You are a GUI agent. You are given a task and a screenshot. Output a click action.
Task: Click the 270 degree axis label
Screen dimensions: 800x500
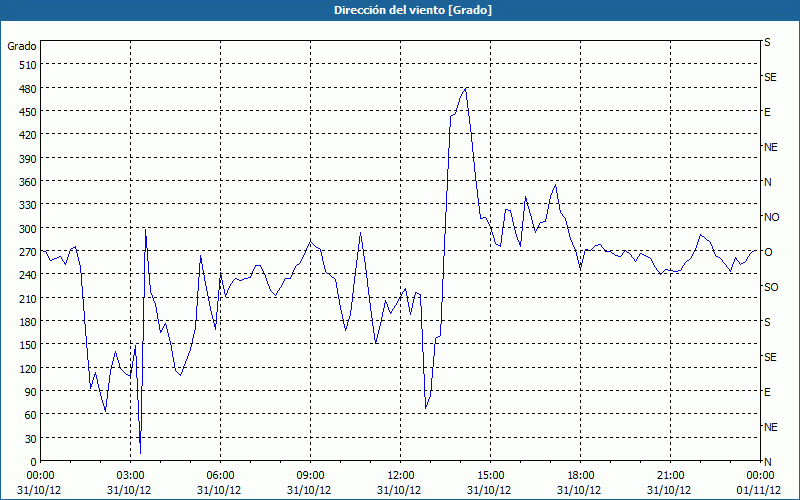click(x=29, y=252)
